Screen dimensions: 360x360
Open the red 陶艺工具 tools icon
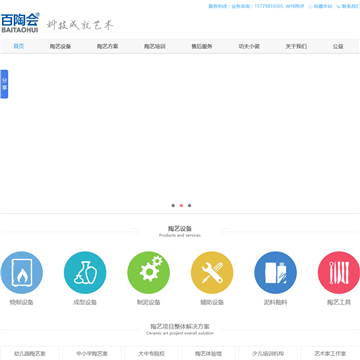[x=339, y=272]
